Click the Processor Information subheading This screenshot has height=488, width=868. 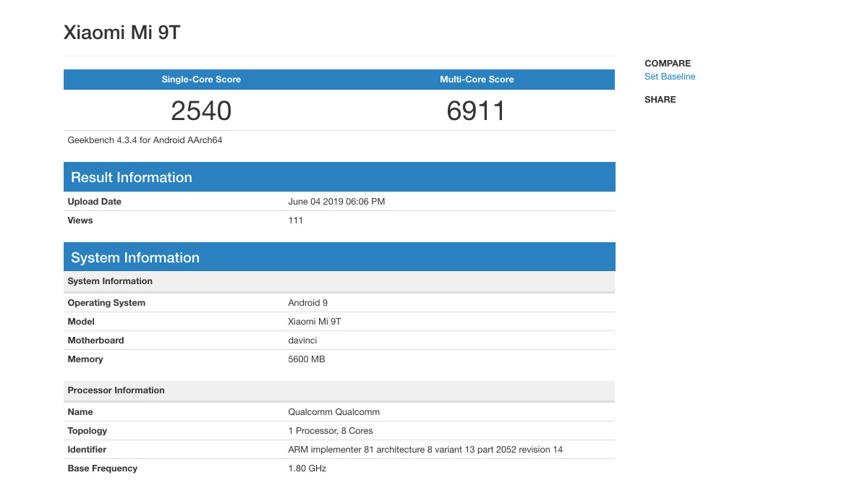[339, 390]
